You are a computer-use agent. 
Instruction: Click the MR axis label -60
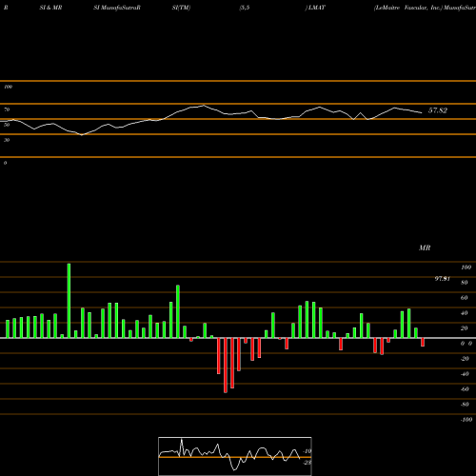tap(465, 389)
